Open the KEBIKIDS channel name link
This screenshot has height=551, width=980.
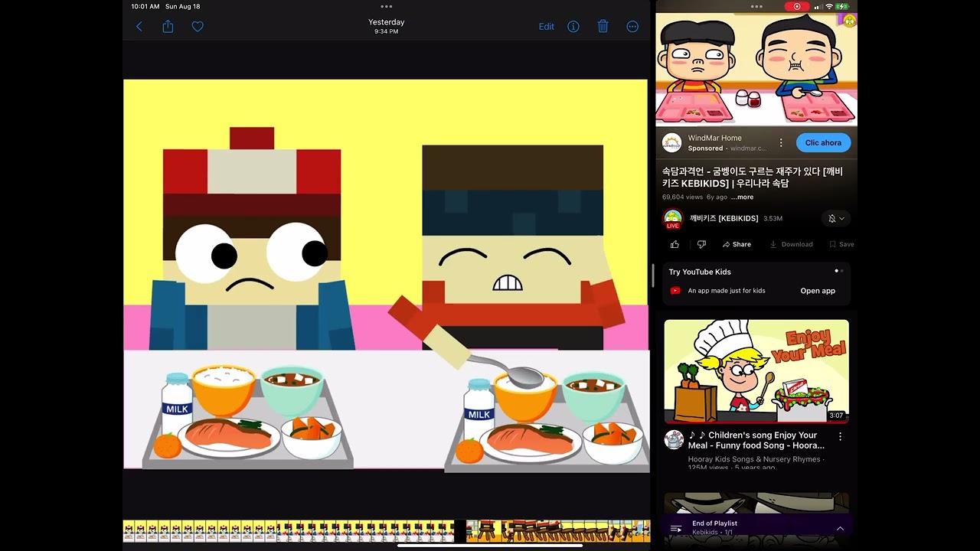tap(724, 219)
